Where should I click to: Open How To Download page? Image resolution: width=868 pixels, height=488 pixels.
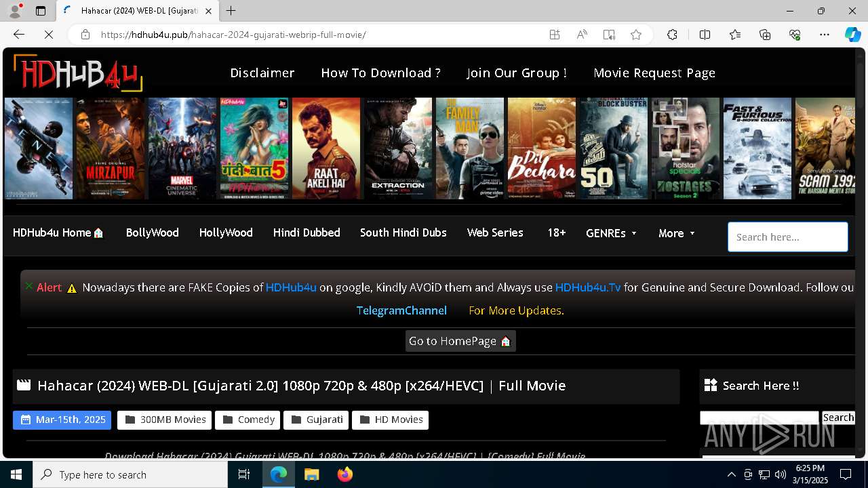[380, 73]
